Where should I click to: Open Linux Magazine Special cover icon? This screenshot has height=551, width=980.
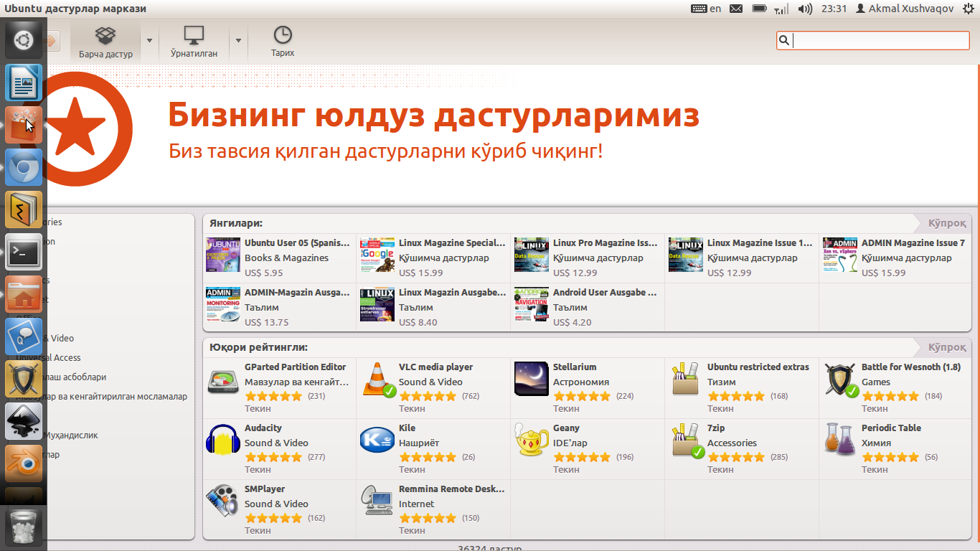pos(377,255)
